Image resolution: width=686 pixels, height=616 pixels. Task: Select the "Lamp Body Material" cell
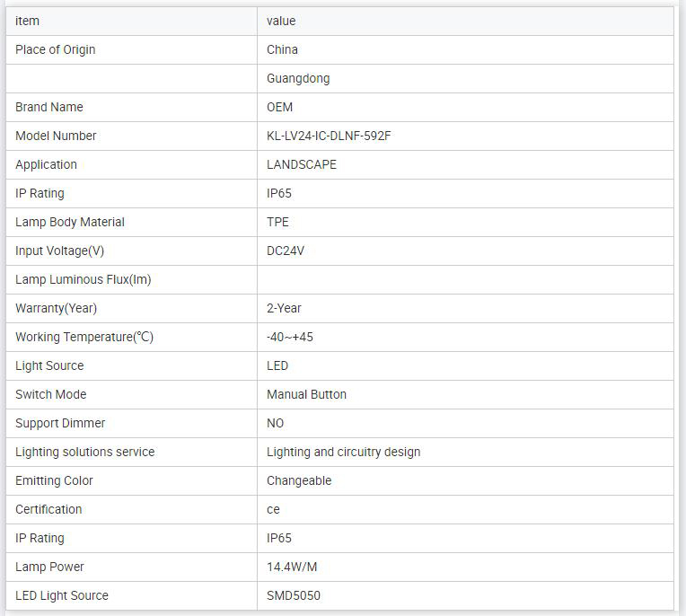70,222
